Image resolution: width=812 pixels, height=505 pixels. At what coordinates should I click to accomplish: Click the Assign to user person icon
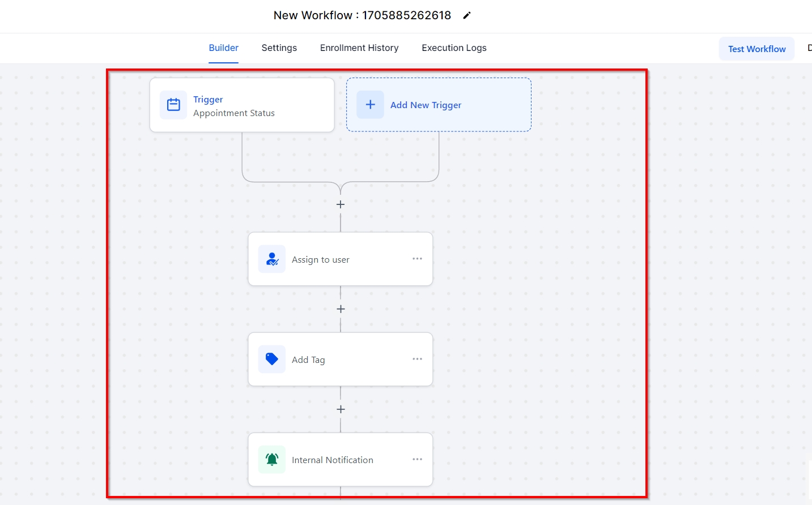(x=272, y=259)
